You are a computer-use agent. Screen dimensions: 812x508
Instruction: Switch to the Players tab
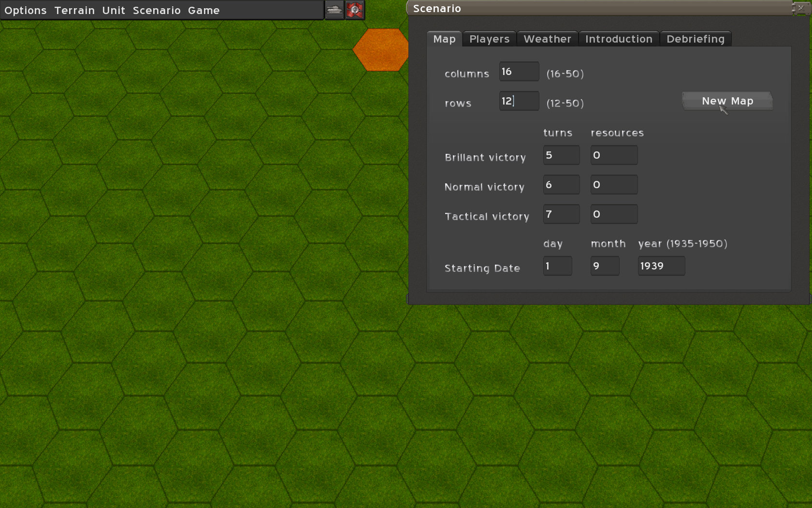489,39
